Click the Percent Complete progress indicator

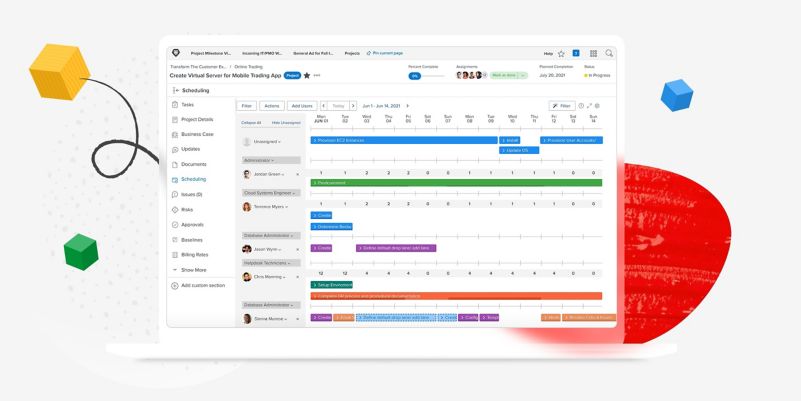414,75
